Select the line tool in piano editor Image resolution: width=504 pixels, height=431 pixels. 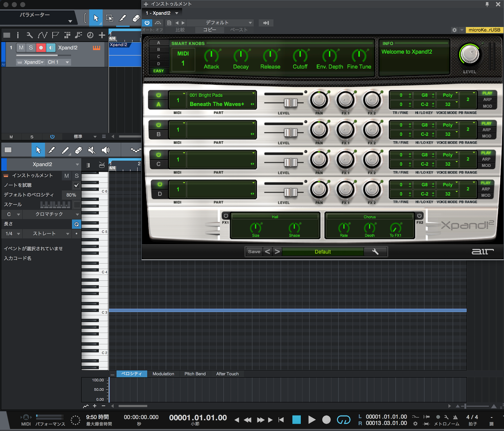(65, 150)
